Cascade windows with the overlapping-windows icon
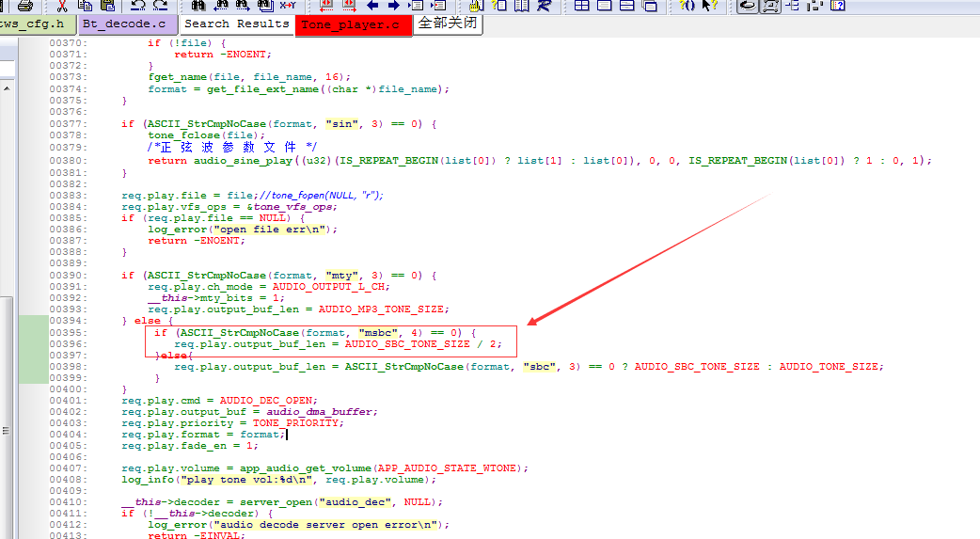Viewport: 980px width, 539px height. pos(650,6)
